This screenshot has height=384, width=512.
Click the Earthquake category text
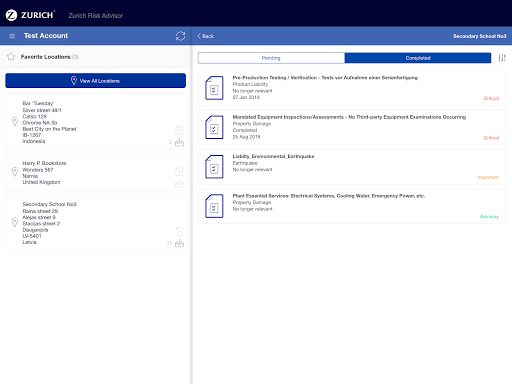245,163
